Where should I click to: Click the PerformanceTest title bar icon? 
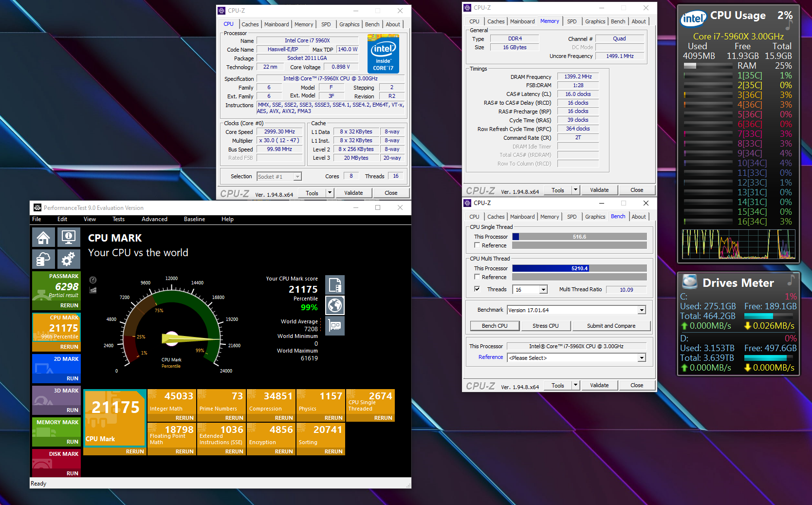[37, 207]
